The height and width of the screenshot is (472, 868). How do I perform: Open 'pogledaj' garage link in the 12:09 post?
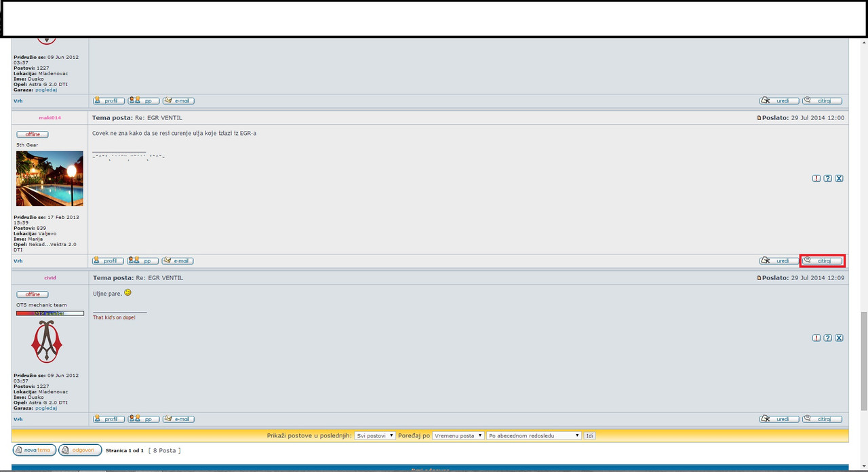click(46, 408)
